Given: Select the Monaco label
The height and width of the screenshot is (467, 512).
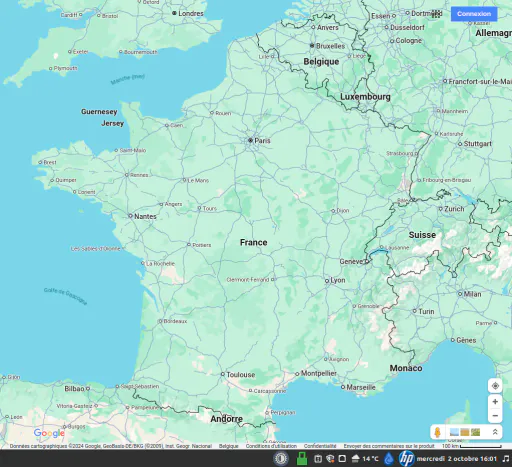Looking at the screenshot, I should [406, 368].
